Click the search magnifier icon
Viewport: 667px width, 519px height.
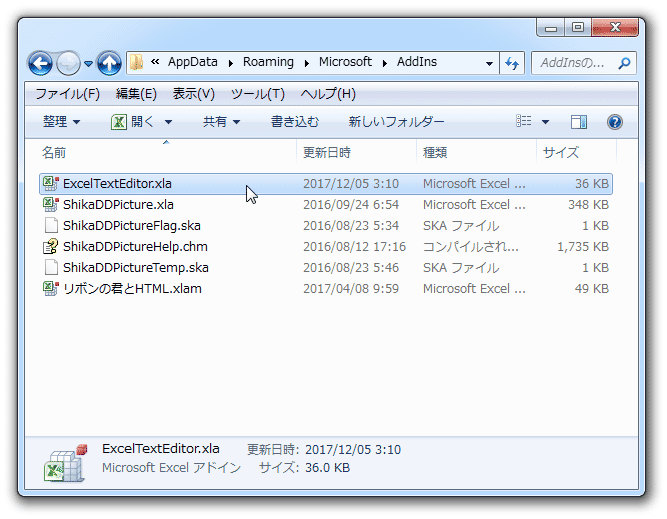624,63
